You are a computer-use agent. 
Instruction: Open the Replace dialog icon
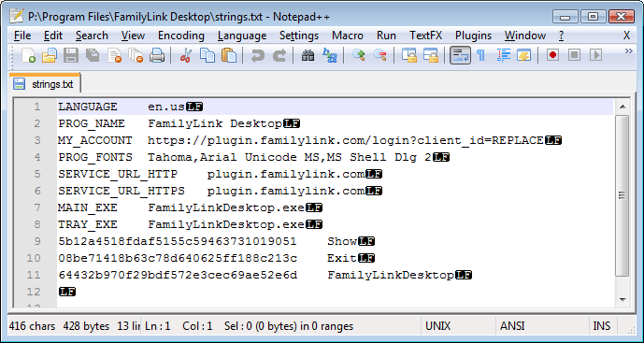329,55
